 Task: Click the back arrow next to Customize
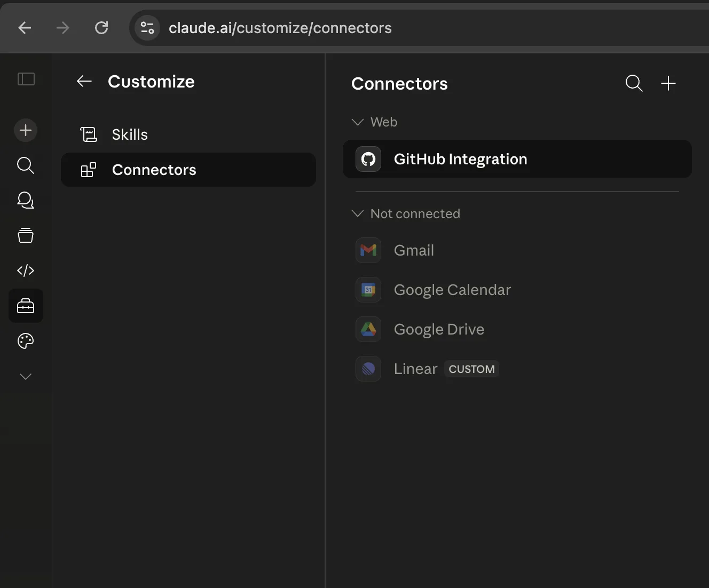coord(84,81)
